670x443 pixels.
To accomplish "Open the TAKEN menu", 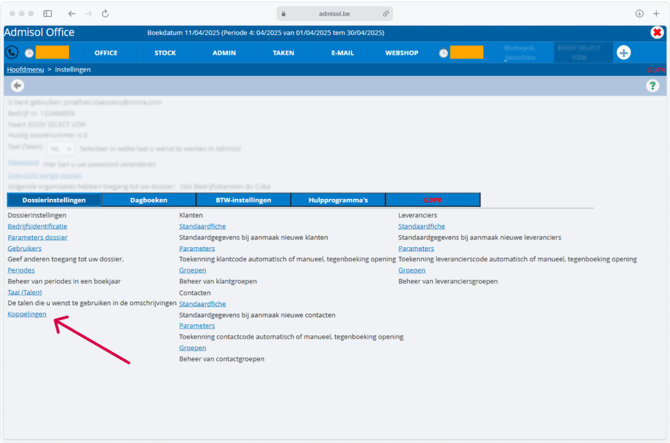I will coord(283,53).
